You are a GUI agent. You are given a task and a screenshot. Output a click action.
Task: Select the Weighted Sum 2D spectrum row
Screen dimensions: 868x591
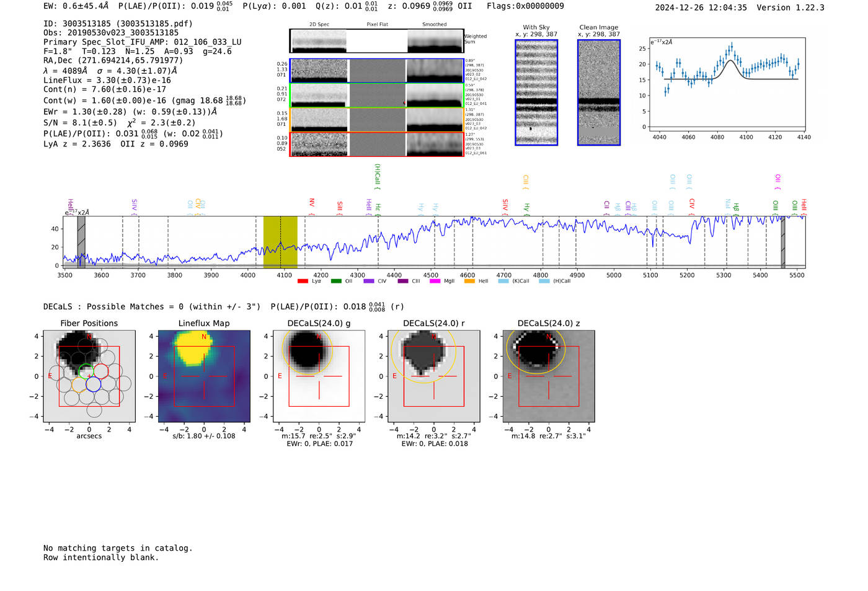[x=377, y=41]
